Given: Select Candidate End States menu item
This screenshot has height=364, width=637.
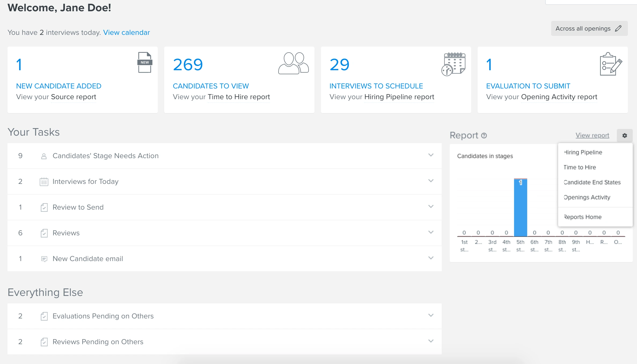Looking at the screenshot, I should (592, 182).
